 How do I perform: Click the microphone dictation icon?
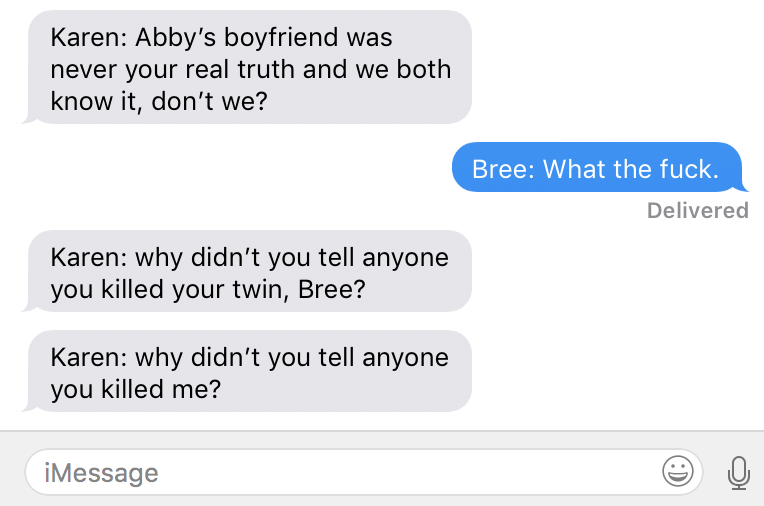click(x=739, y=472)
